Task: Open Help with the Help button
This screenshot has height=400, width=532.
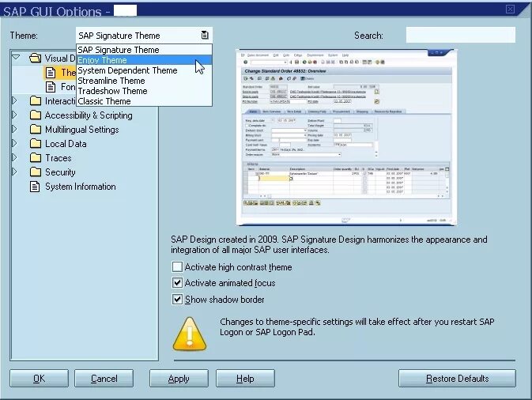Action: click(x=245, y=379)
